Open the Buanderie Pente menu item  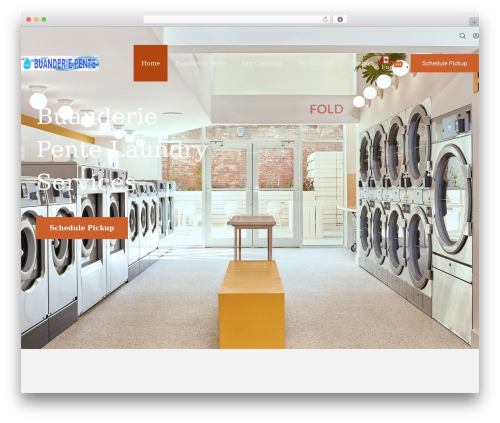tap(201, 63)
